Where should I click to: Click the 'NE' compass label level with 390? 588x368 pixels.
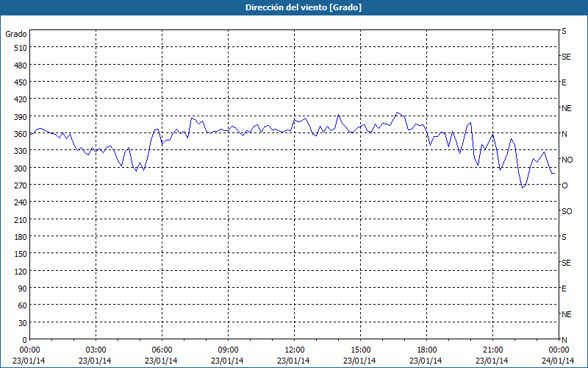[x=566, y=108]
